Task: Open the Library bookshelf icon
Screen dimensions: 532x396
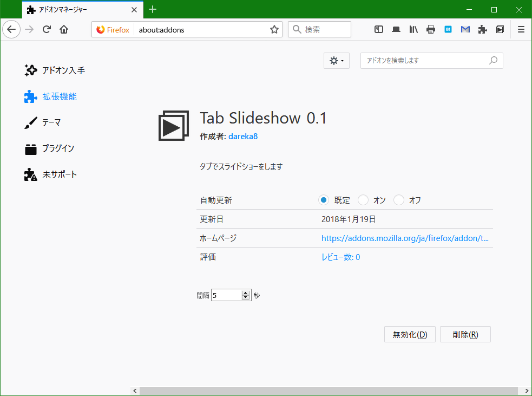Action: tap(413, 30)
